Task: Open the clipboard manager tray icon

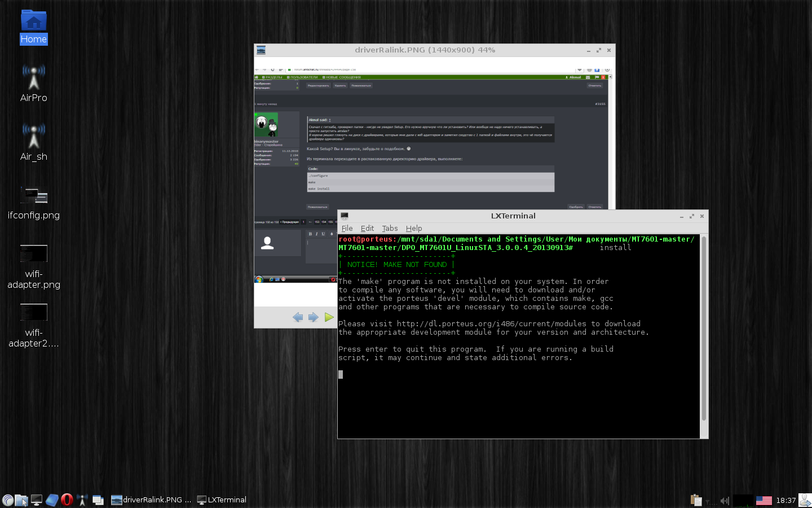Action: point(696,500)
